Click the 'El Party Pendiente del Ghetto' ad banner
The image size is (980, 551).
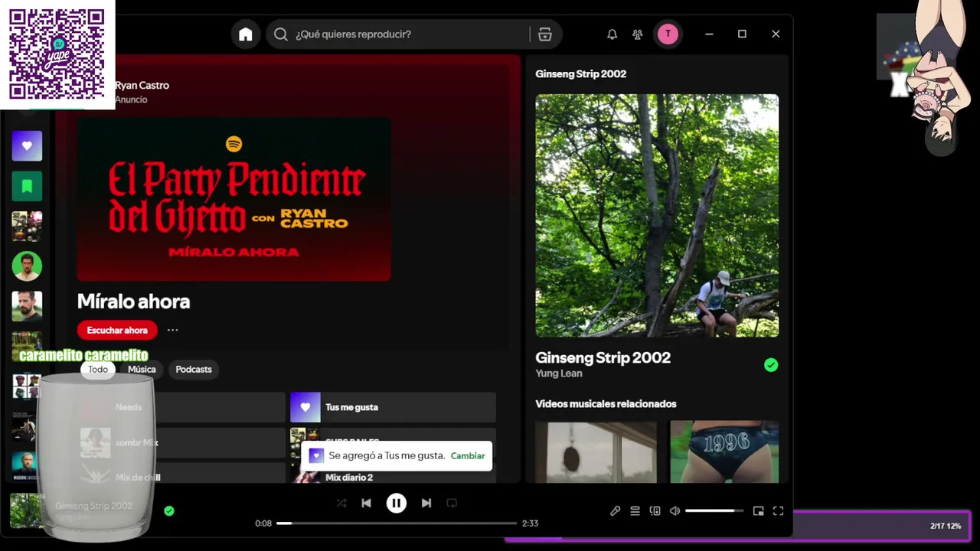[x=234, y=199]
